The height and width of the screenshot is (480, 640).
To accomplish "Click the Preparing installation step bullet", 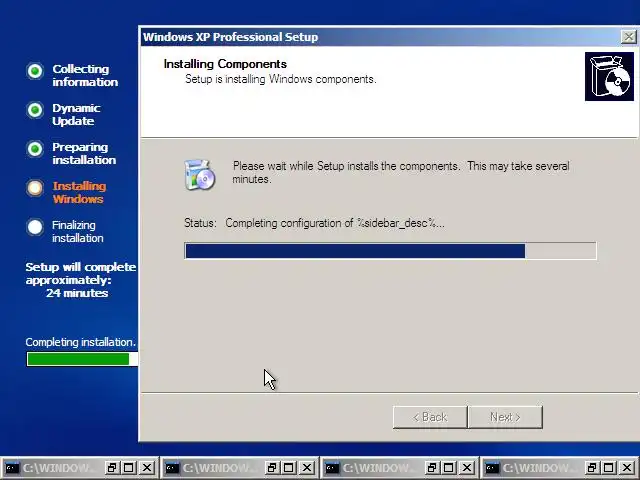I will (35, 149).
